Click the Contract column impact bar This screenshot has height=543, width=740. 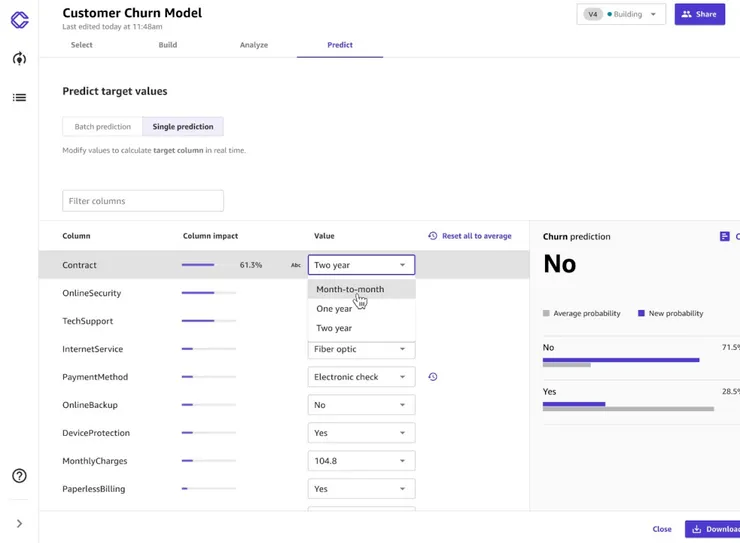pyautogui.click(x=199, y=265)
